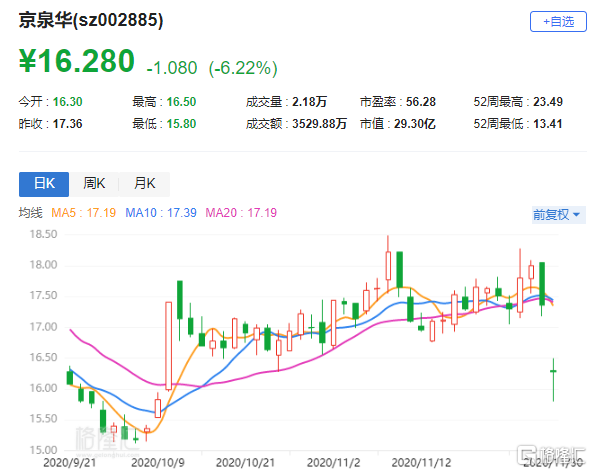
Task: Click the last green gap-down candlestick near 16.28
Action: [x=553, y=379]
